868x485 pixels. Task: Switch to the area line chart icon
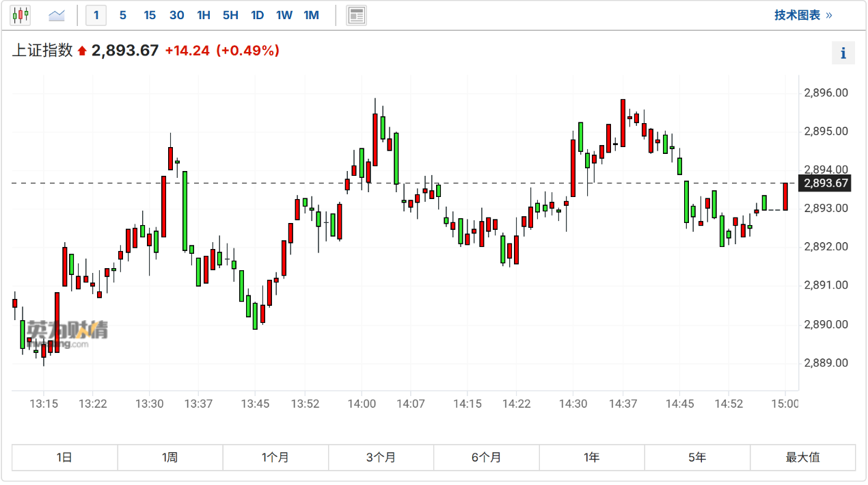pos(57,15)
